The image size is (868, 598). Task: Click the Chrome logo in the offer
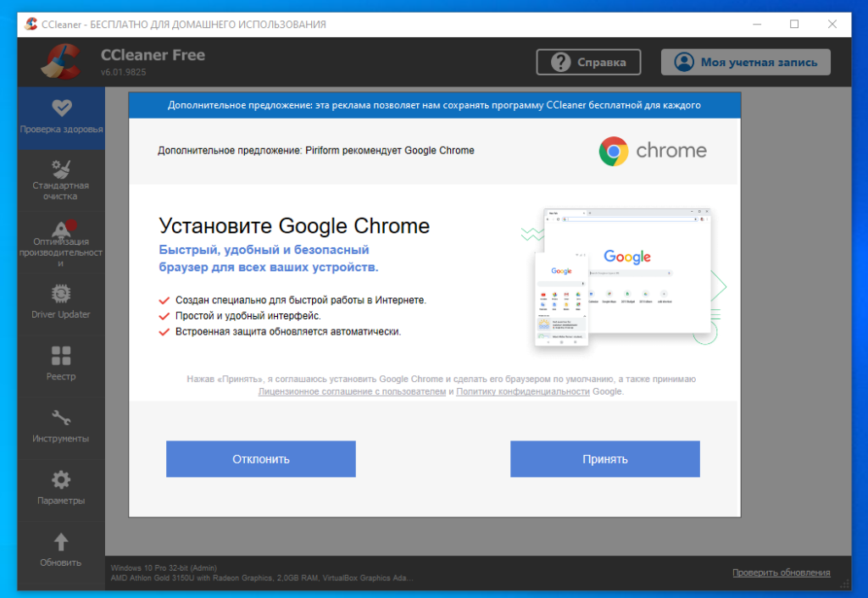[614, 151]
